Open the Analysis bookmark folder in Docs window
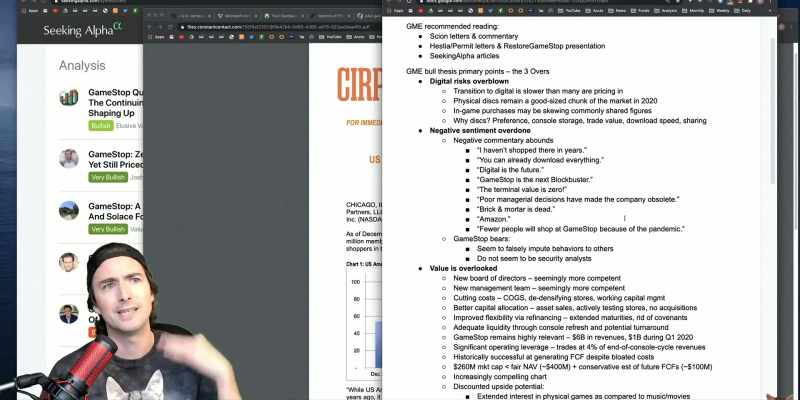The image size is (800, 400). coord(666,11)
